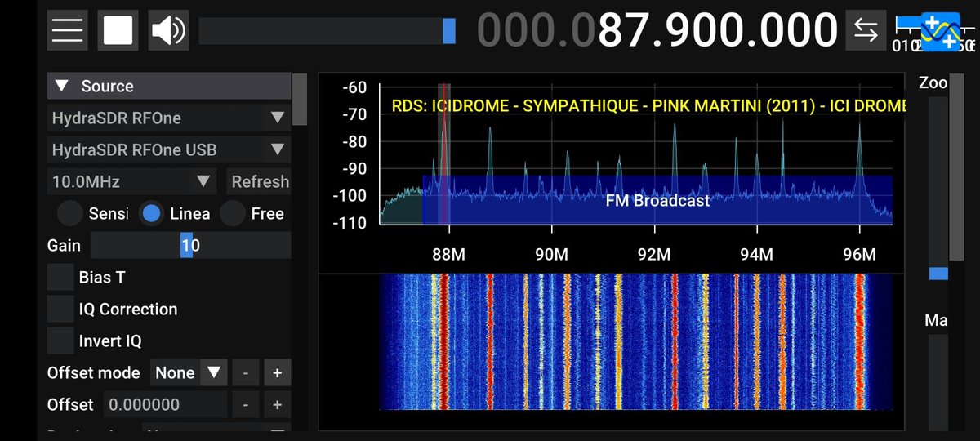This screenshot has height=441, width=980.
Task: Click the -60 dB scale label
Action: click(354, 87)
